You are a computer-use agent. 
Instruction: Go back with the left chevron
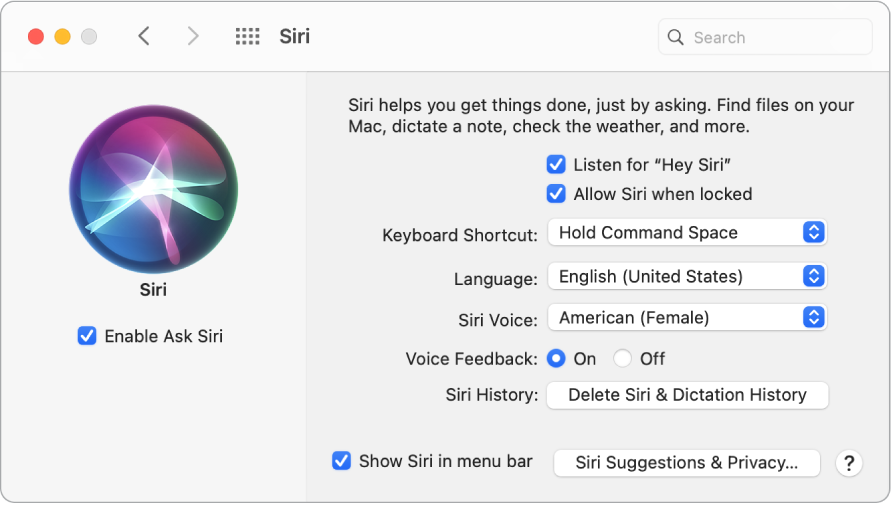[x=144, y=36]
